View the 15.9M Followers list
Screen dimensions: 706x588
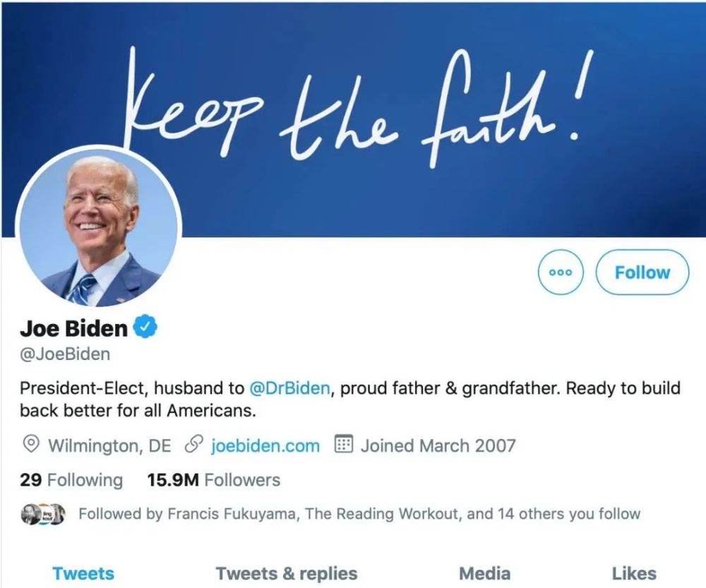213,480
